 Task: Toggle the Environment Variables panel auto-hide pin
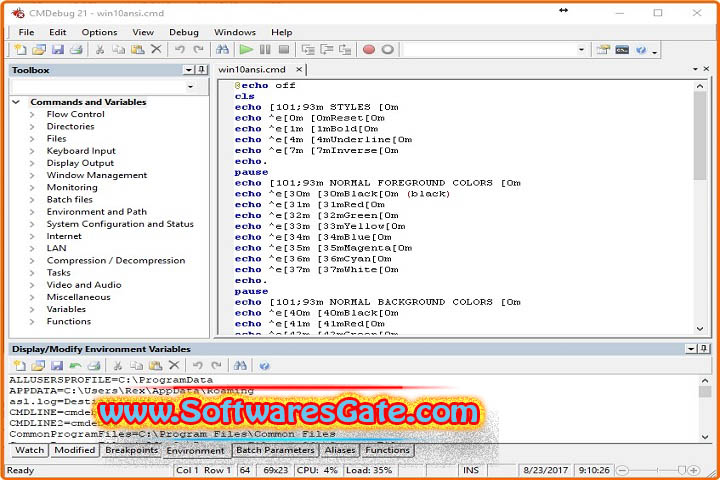coord(703,349)
